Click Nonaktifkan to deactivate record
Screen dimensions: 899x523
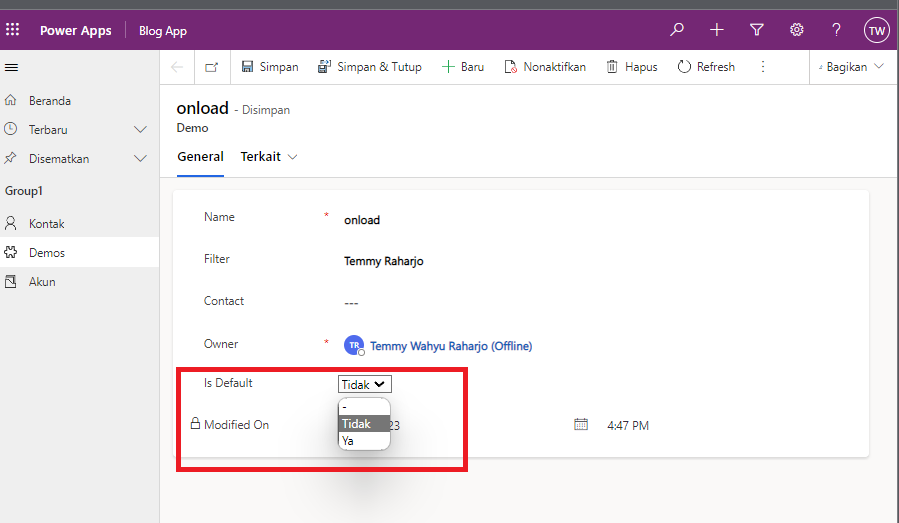pyautogui.click(x=545, y=67)
